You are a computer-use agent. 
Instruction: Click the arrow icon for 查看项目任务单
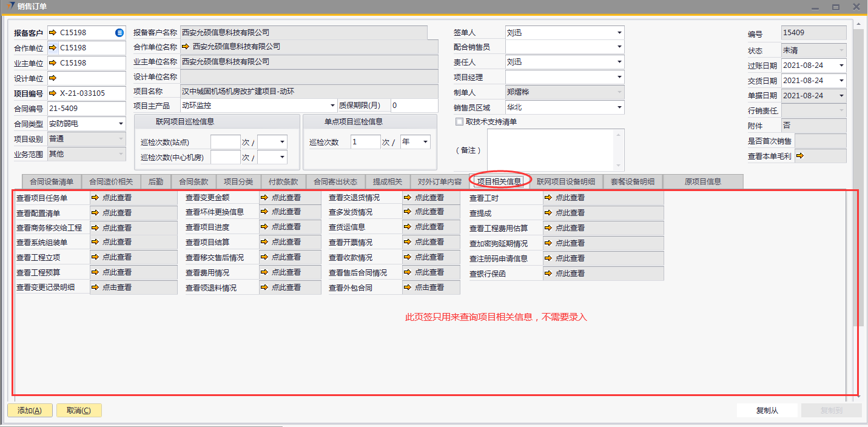coord(95,198)
